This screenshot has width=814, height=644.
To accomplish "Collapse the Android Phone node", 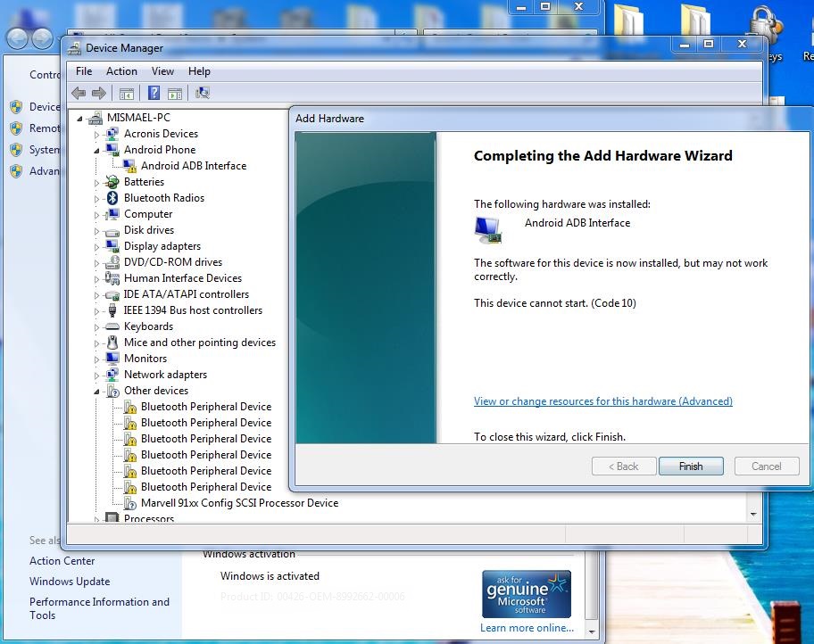I will pyautogui.click(x=96, y=151).
